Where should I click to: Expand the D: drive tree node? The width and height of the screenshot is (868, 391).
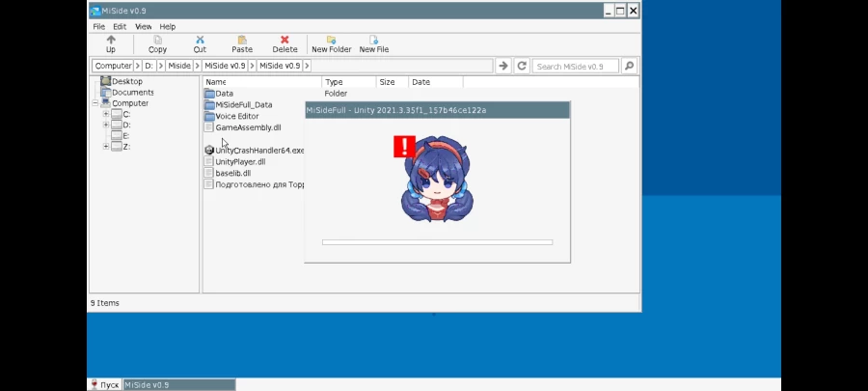(x=105, y=126)
